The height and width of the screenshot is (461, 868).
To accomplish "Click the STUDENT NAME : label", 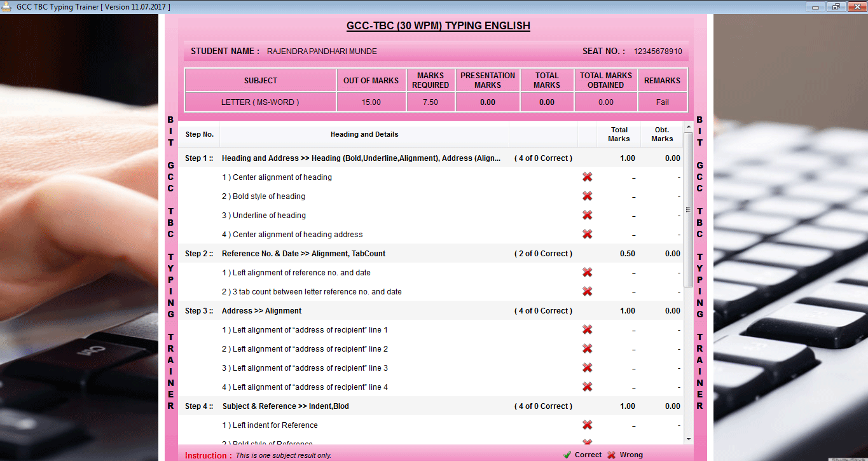I will (x=225, y=51).
